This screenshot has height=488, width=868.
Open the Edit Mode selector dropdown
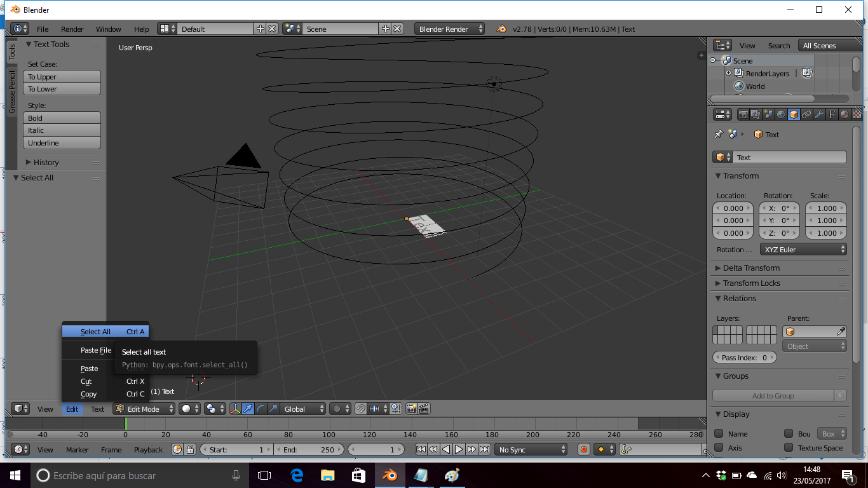(x=144, y=409)
